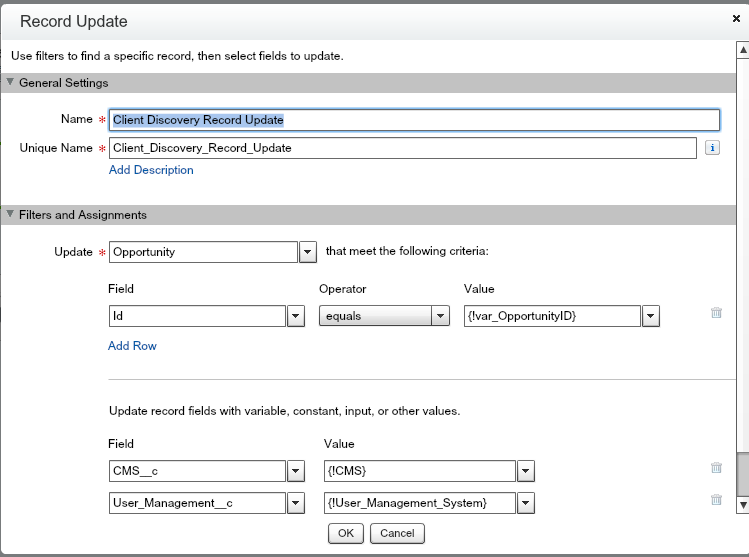Collapse the General Settings section
This screenshot has width=749, height=557.
point(11,83)
